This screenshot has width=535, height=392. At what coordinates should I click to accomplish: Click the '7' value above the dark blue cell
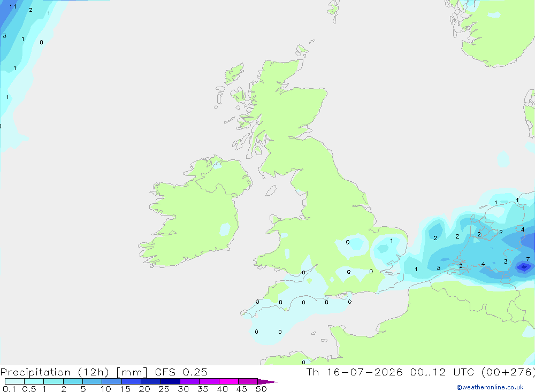tap(528, 259)
